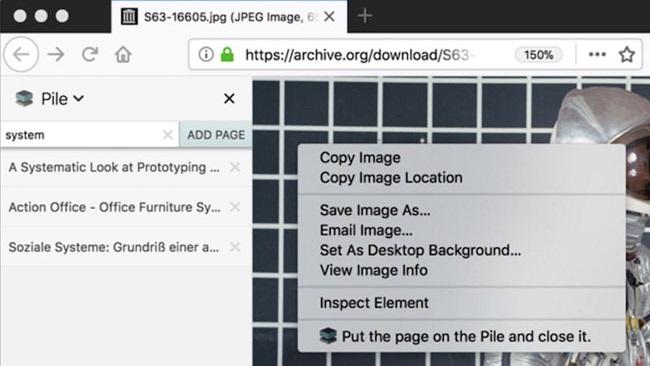
Task: Remove 'A Systematic Look at Prototyping' from the pile
Action: [235, 167]
